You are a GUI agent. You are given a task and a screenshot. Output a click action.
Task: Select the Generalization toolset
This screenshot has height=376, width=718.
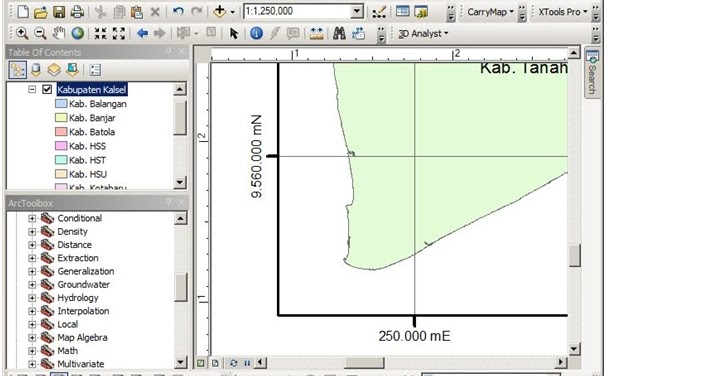point(86,271)
